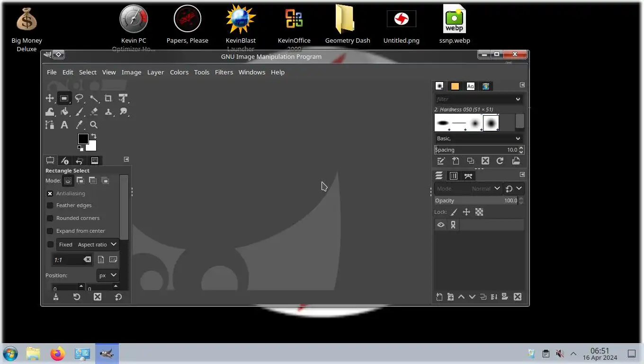Open brushes dock tab configuration menu

click(x=522, y=85)
